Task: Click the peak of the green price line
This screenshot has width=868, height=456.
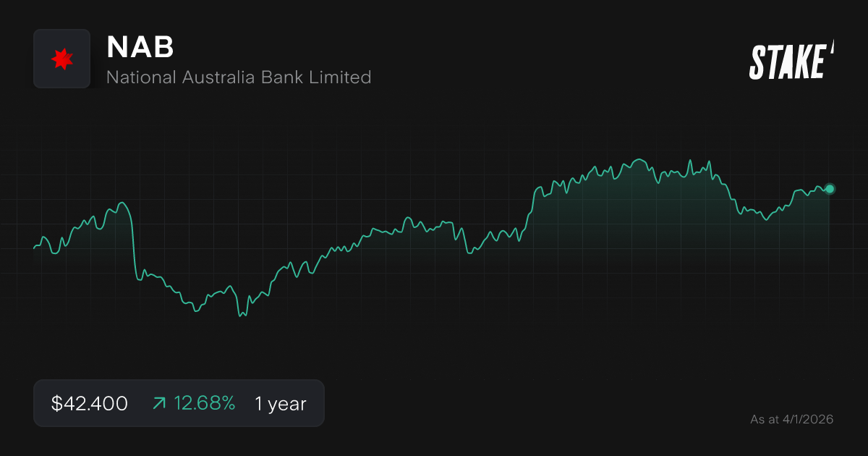Action: coord(638,159)
